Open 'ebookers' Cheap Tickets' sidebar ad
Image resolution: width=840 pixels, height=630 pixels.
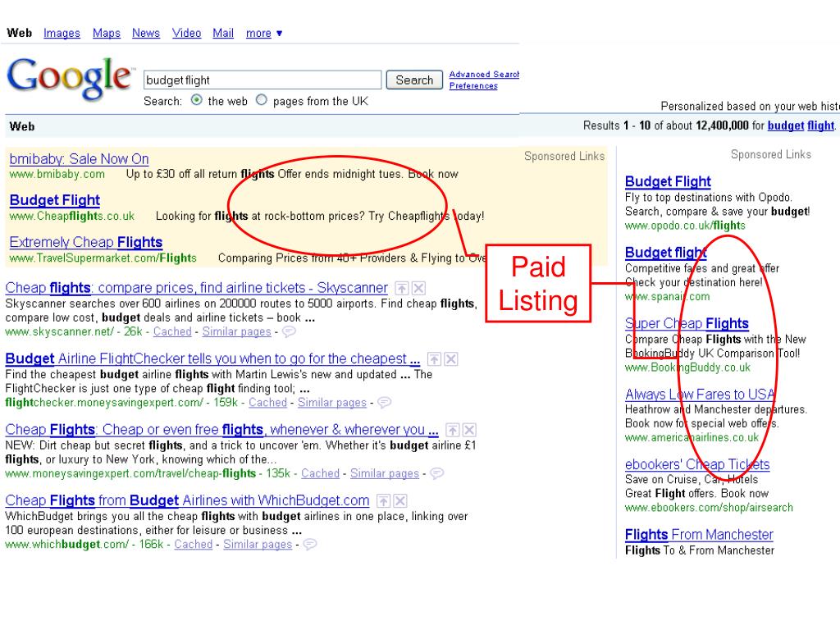(x=697, y=465)
